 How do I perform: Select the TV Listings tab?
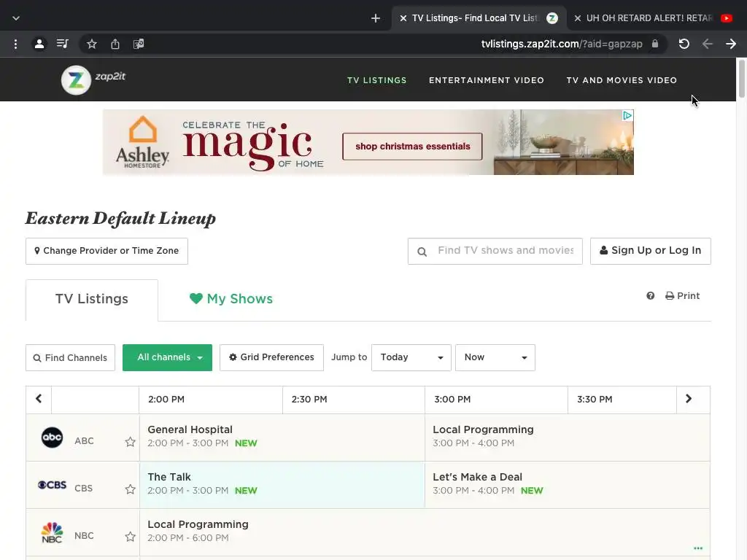tap(92, 300)
